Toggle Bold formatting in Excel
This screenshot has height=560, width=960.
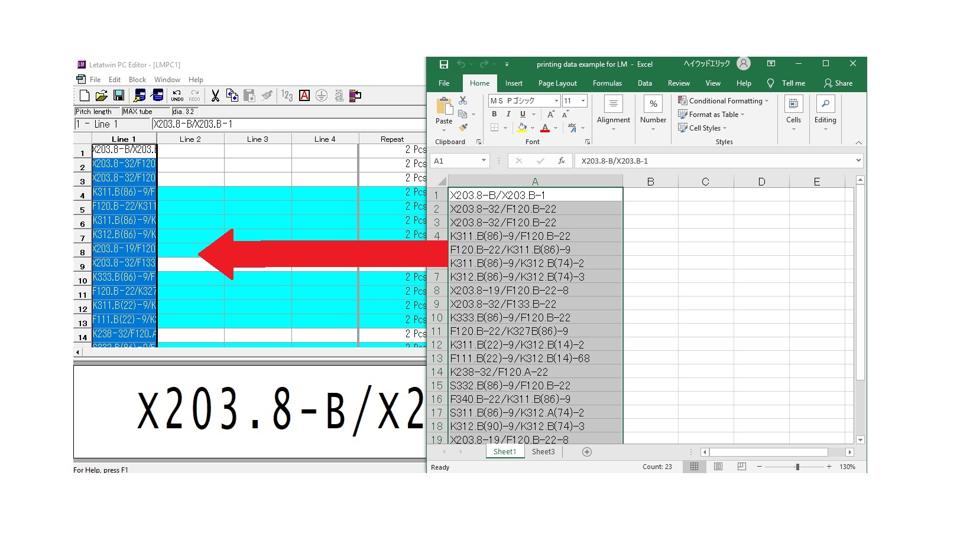(494, 114)
